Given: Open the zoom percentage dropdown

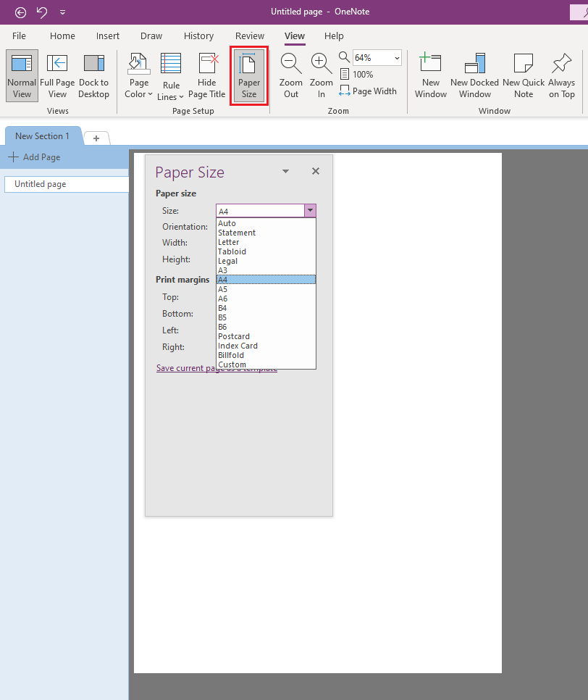Looking at the screenshot, I should click(395, 57).
